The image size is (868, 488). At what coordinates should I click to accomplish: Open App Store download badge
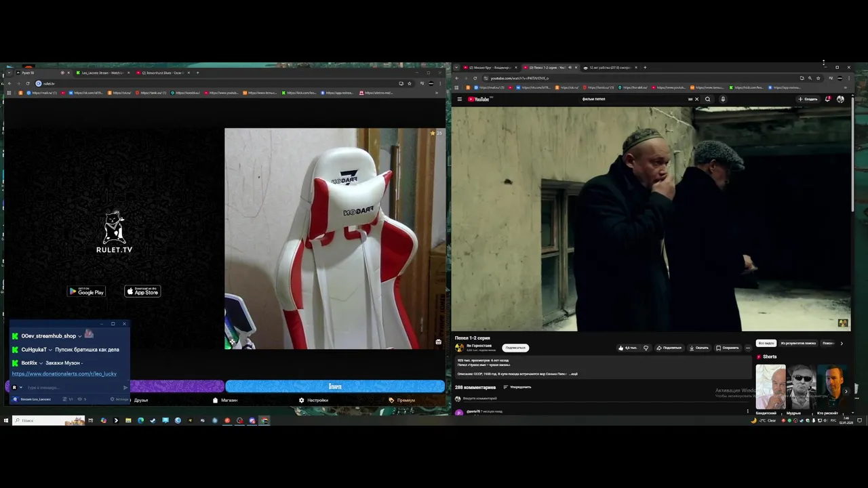pyautogui.click(x=142, y=291)
